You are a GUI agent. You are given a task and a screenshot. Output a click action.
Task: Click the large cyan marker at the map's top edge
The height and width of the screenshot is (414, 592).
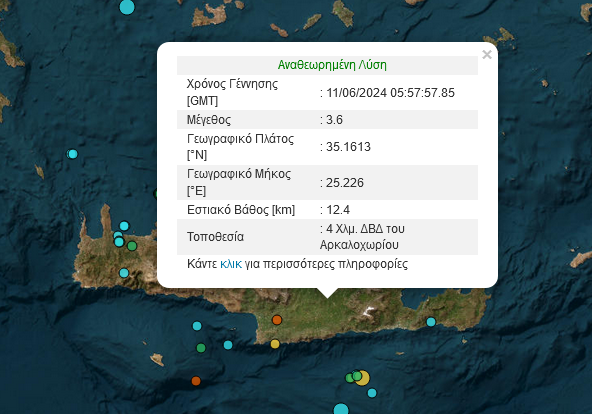click(127, 7)
